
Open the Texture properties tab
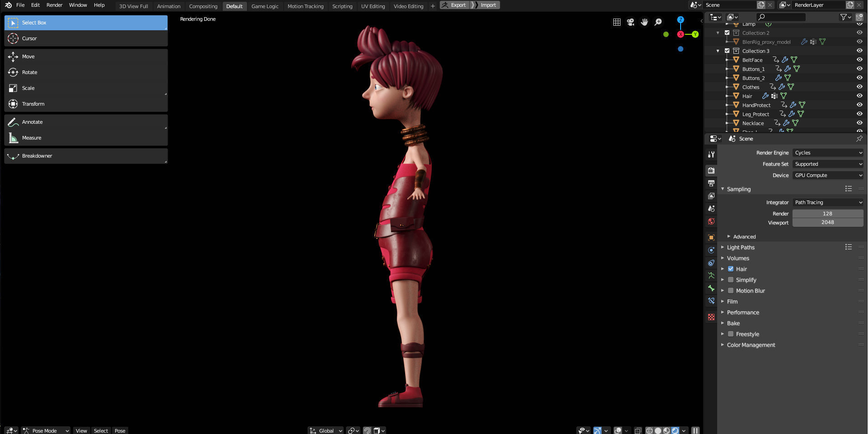pyautogui.click(x=711, y=317)
